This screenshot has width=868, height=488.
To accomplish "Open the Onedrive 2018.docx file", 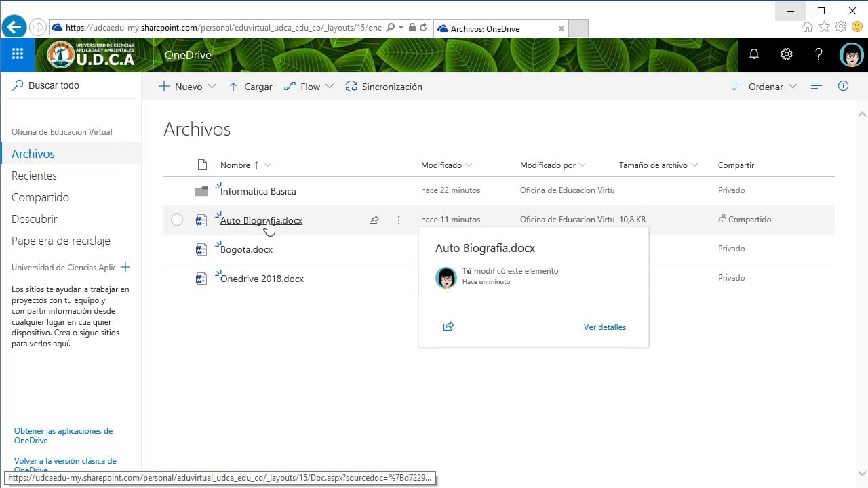I will click(262, 279).
